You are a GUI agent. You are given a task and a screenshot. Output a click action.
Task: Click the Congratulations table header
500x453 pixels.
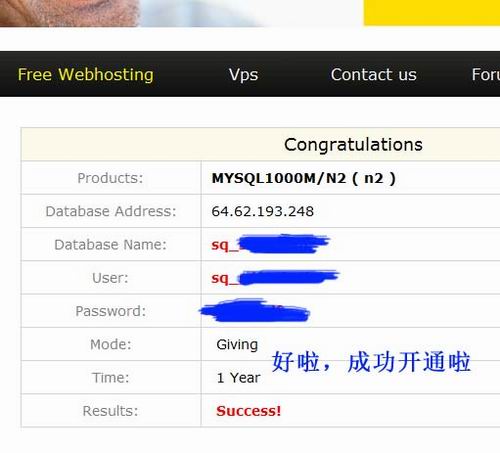click(353, 145)
